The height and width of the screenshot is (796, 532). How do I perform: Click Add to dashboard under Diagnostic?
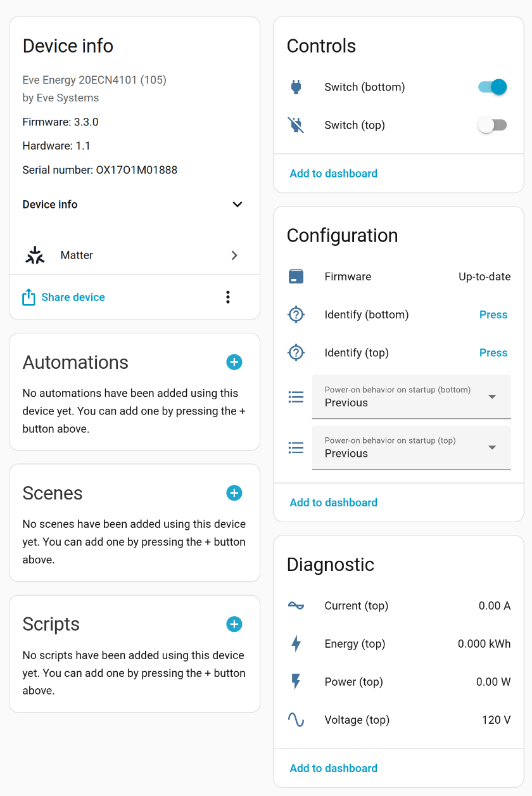click(x=334, y=768)
